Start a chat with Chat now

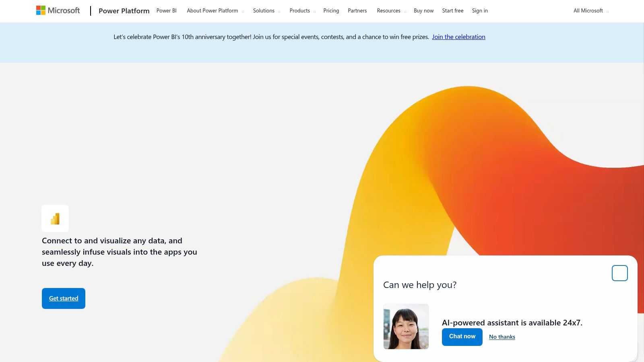[x=462, y=337]
